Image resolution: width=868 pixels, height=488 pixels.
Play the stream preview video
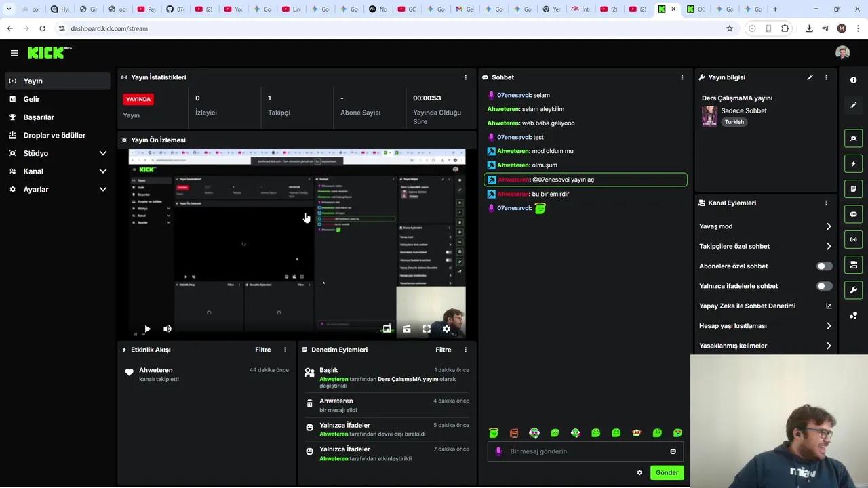[147, 329]
